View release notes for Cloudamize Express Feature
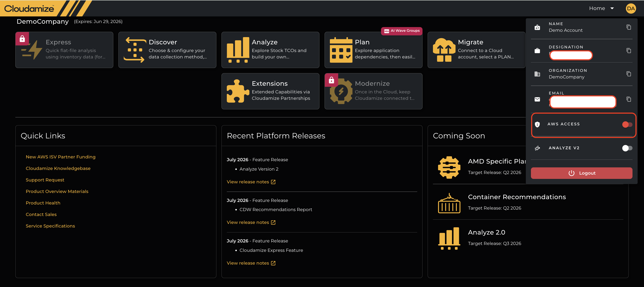This screenshot has width=644, height=287. click(251, 263)
